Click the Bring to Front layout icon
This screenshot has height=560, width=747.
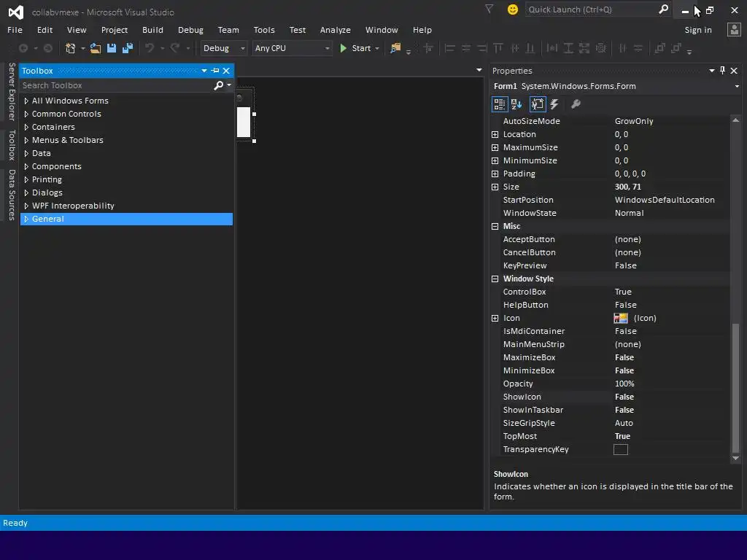[x=659, y=48]
